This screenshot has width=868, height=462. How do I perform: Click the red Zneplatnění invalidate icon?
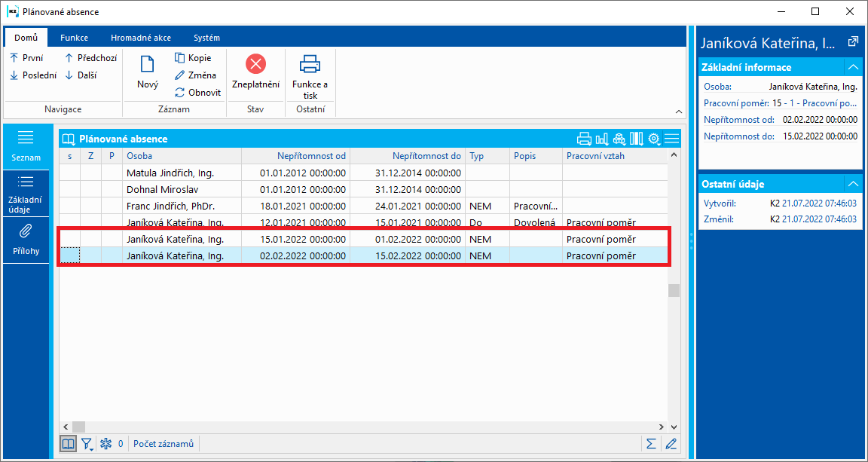tap(255, 64)
